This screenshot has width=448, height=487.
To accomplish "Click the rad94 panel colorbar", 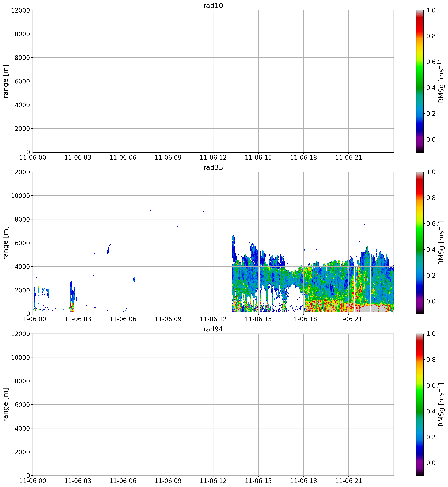I will (x=420, y=405).
